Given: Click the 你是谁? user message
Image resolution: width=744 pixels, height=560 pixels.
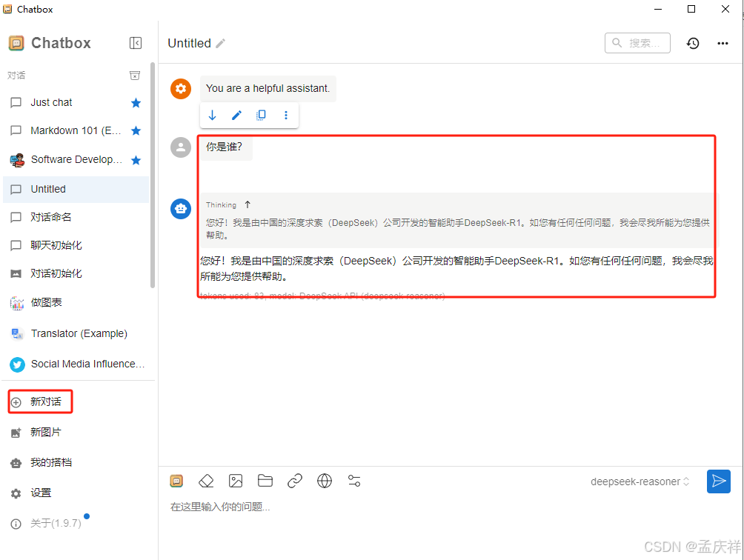Looking at the screenshot, I should [x=225, y=147].
